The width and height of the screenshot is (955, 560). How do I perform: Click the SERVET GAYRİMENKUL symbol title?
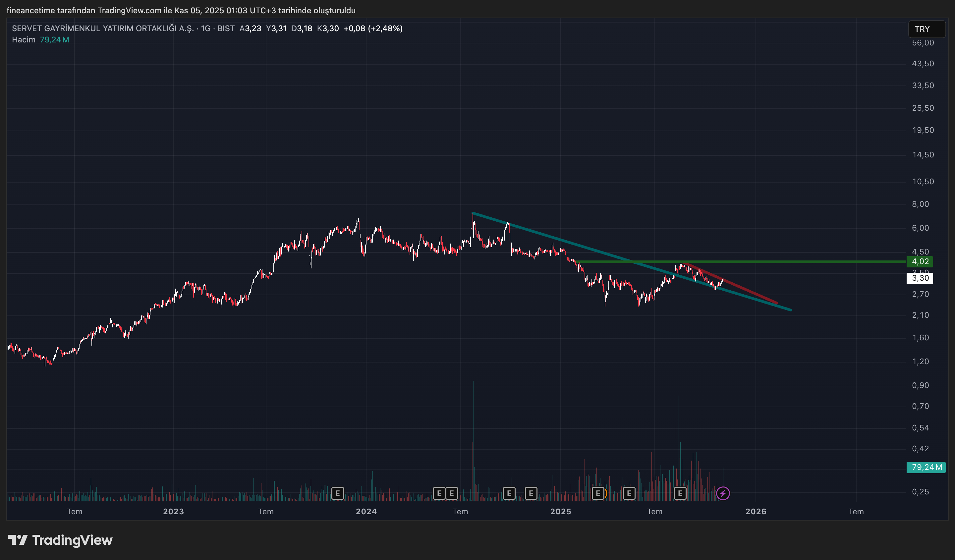click(102, 28)
